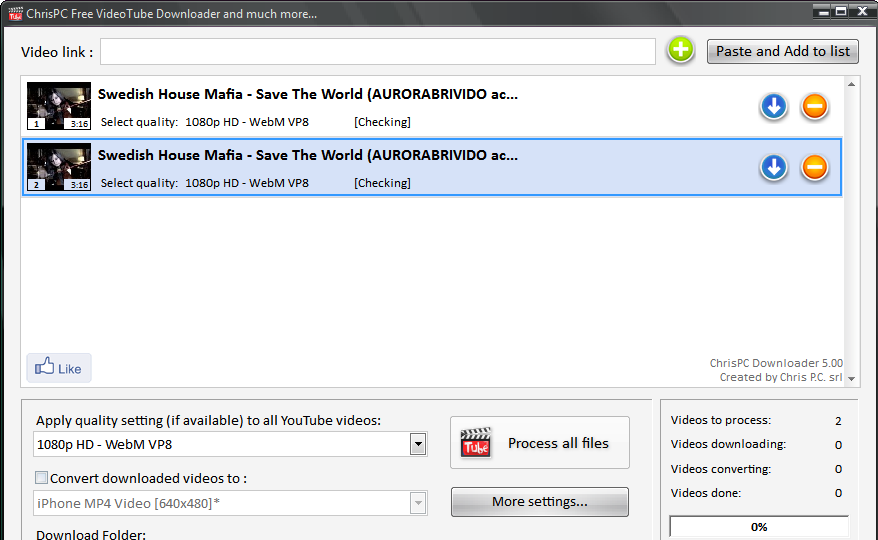The height and width of the screenshot is (540, 878).
Task: Remove the first video from the list
Action: [x=815, y=106]
